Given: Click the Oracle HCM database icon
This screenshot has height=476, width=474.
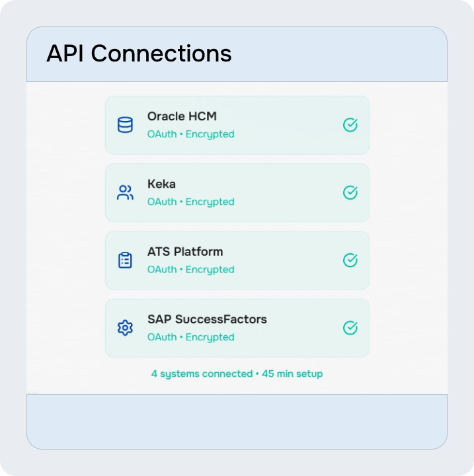Looking at the screenshot, I should click(x=125, y=125).
